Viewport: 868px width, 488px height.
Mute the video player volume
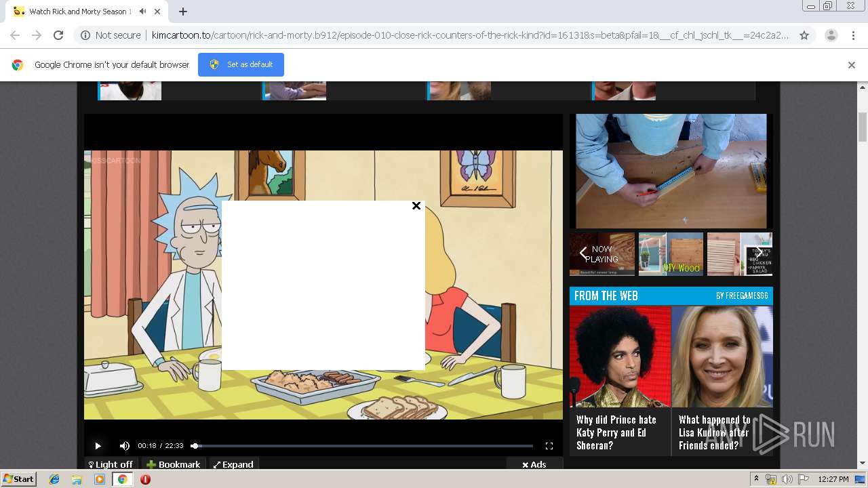[x=125, y=446]
